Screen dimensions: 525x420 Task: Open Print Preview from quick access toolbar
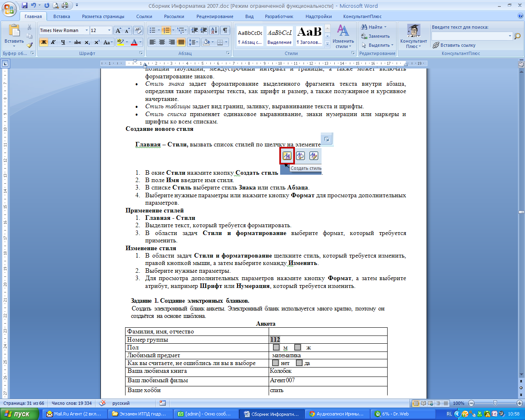coord(56,6)
